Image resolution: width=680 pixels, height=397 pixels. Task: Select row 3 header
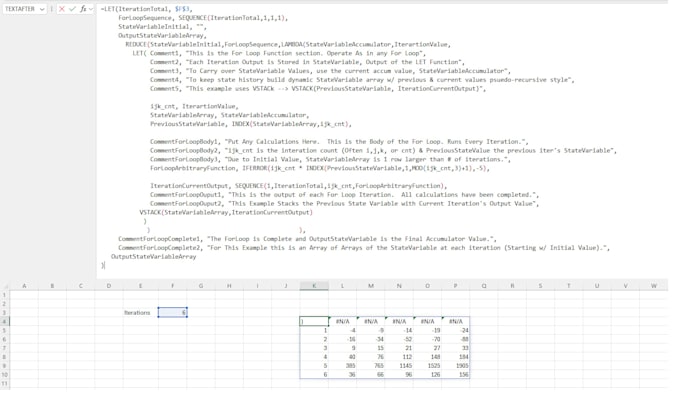pyautogui.click(x=5, y=313)
